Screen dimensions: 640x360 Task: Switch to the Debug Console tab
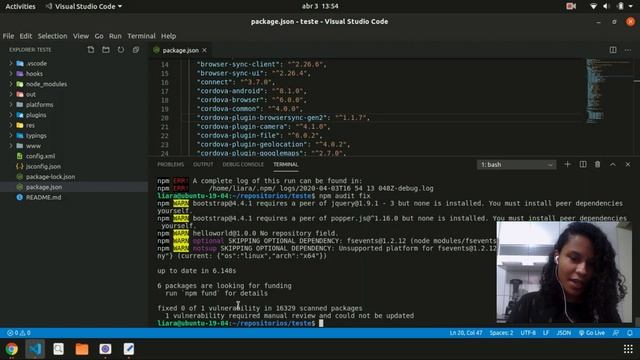pos(243,164)
